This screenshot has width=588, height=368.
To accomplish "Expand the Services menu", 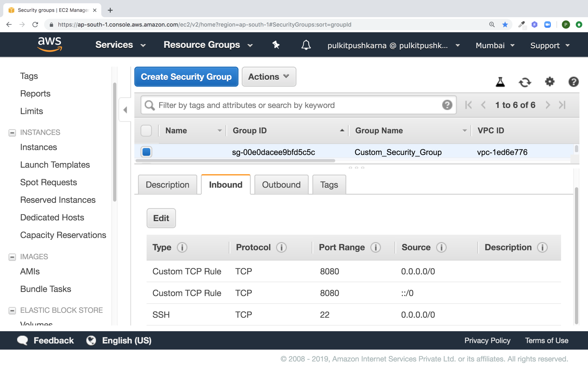I will point(120,45).
